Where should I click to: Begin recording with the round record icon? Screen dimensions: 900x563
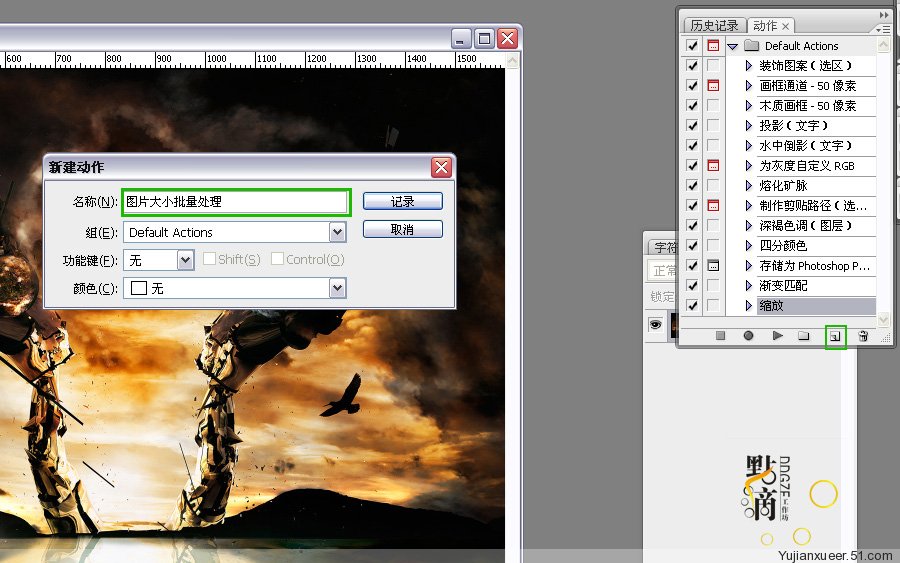click(748, 336)
